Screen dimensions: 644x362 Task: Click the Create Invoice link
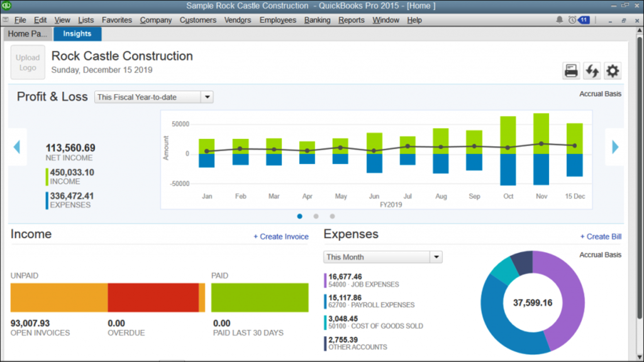282,236
